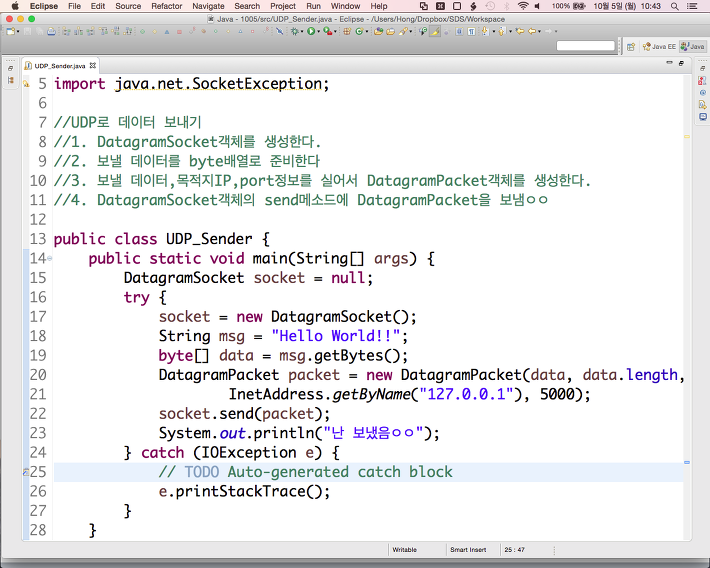Click the Spotlight search icon
The image size is (710, 568).
pos(675,6)
